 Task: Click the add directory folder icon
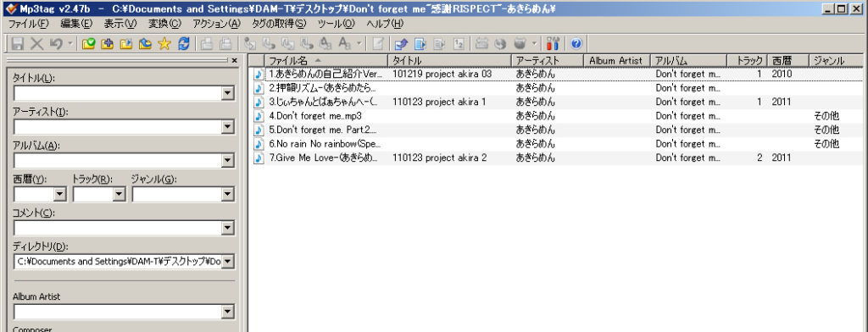coord(108,43)
